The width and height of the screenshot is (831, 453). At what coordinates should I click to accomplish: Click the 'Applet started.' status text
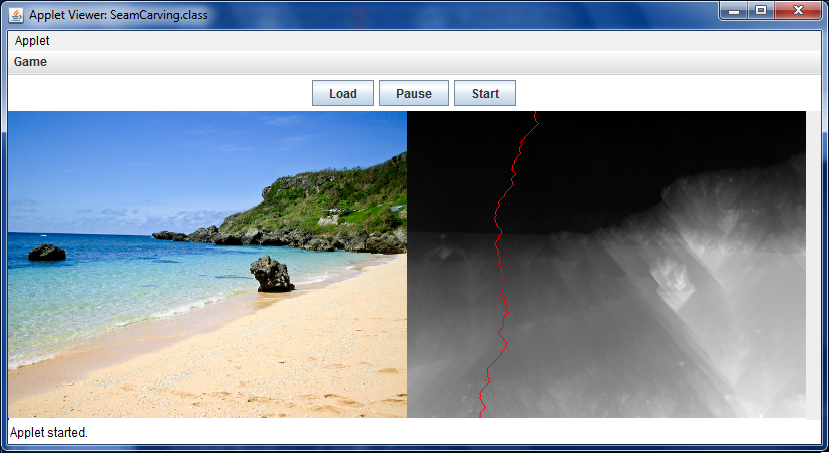pyautogui.click(x=49, y=433)
